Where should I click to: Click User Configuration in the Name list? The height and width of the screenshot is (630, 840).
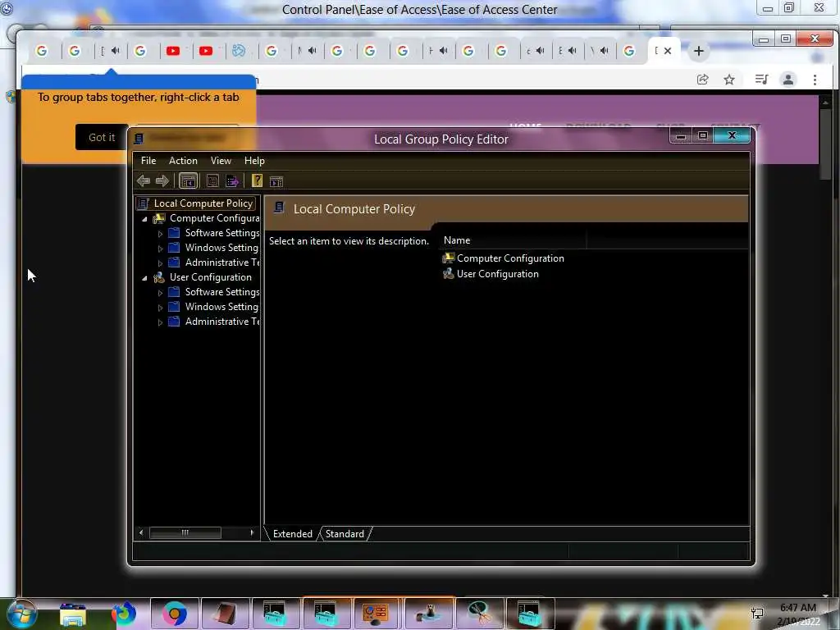[498, 274]
